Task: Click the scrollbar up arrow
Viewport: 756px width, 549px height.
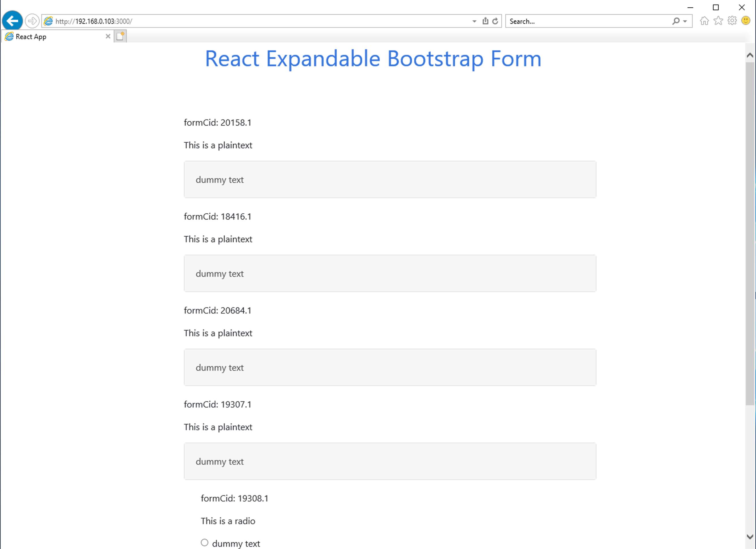Action: coord(750,55)
